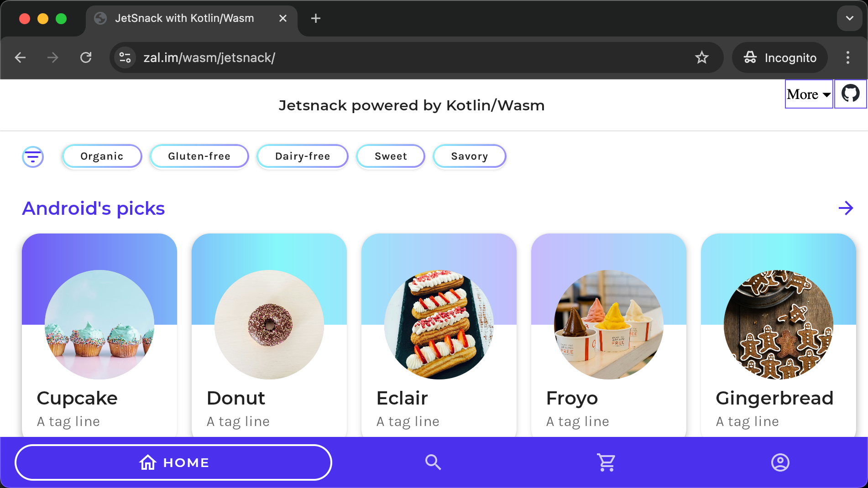Open the filter options icon
This screenshot has width=868, height=488.
(x=33, y=157)
